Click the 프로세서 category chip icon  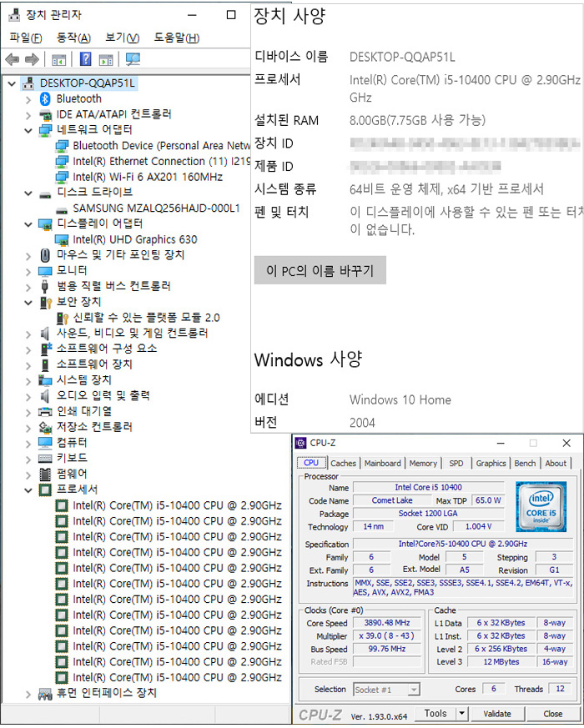[x=45, y=490]
